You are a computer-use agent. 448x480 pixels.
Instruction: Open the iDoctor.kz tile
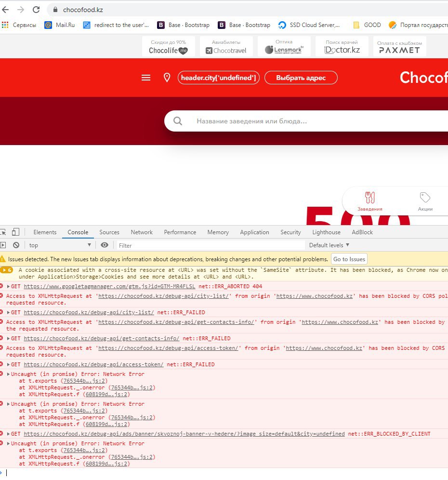point(342,47)
